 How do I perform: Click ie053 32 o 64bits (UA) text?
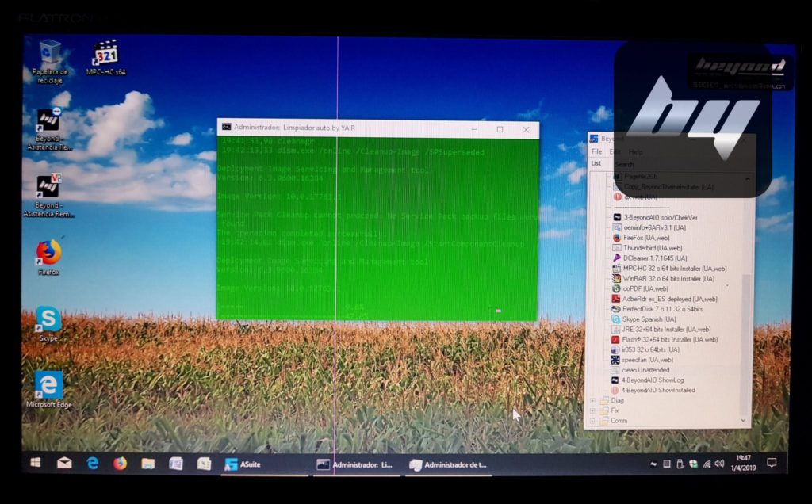(650, 349)
